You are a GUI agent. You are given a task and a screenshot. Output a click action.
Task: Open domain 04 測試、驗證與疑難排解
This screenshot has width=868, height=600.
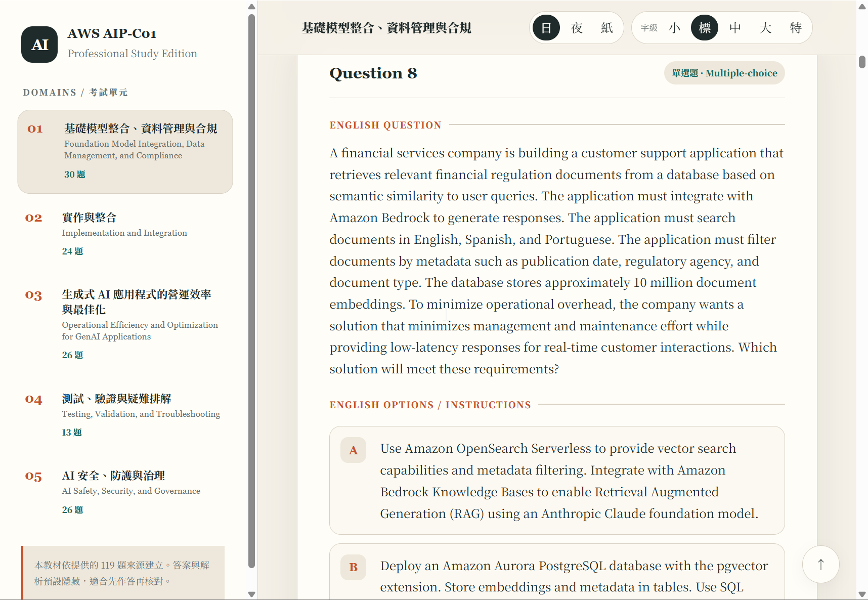pos(125,415)
